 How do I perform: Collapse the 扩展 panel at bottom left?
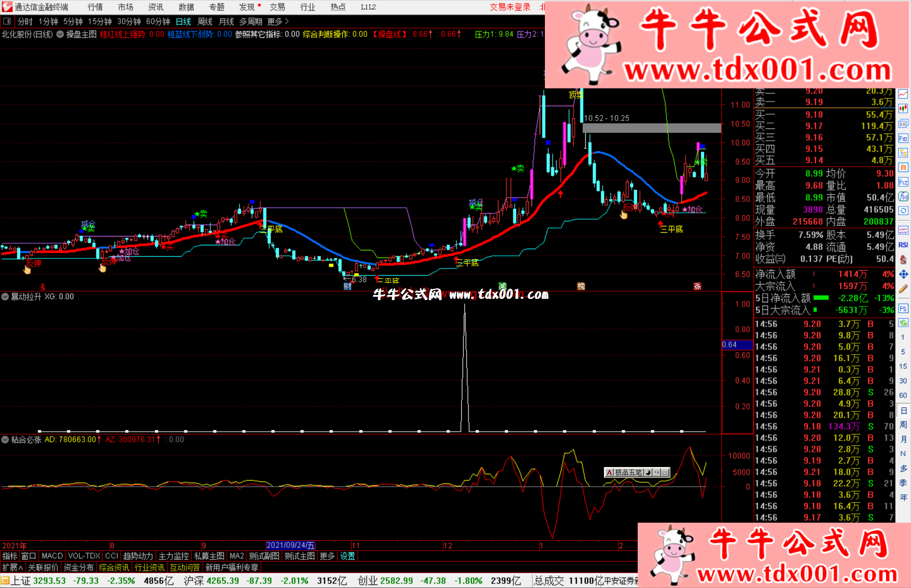click(13, 568)
